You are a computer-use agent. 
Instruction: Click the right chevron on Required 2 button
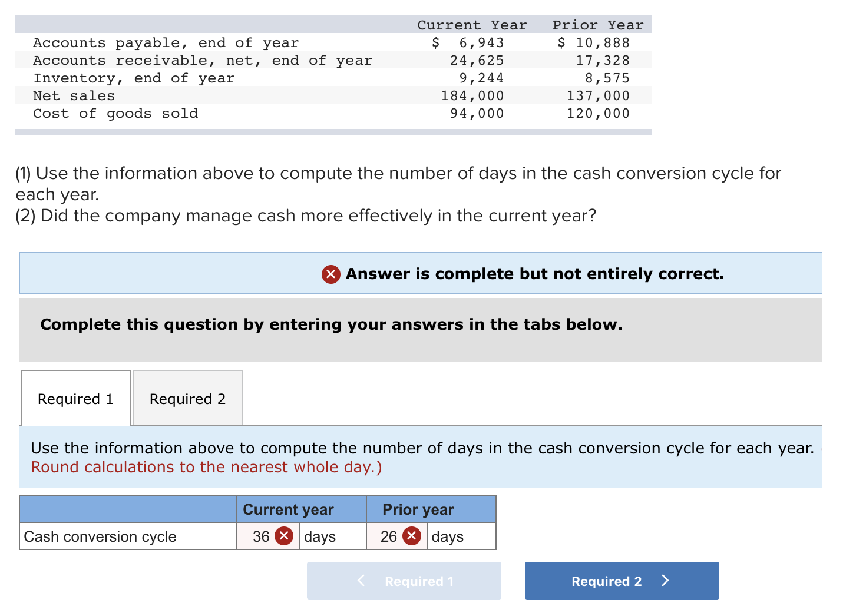(x=665, y=581)
